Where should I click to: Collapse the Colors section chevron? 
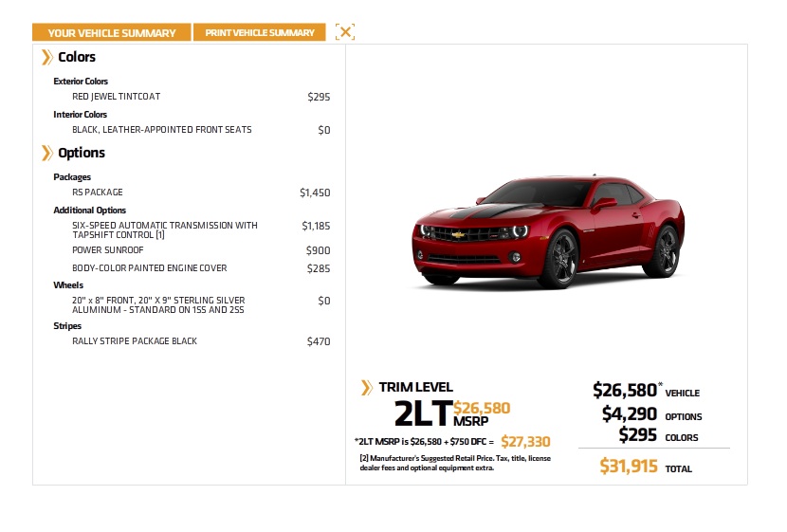tap(46, 57)
